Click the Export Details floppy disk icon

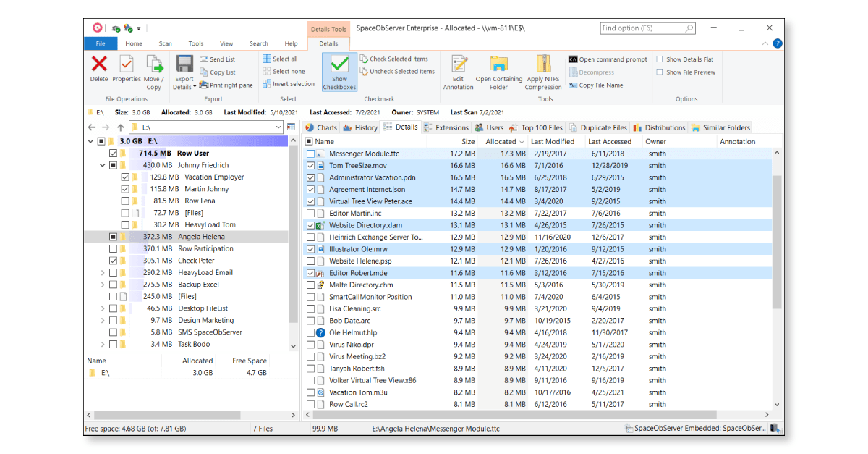(x=184, y=64)
